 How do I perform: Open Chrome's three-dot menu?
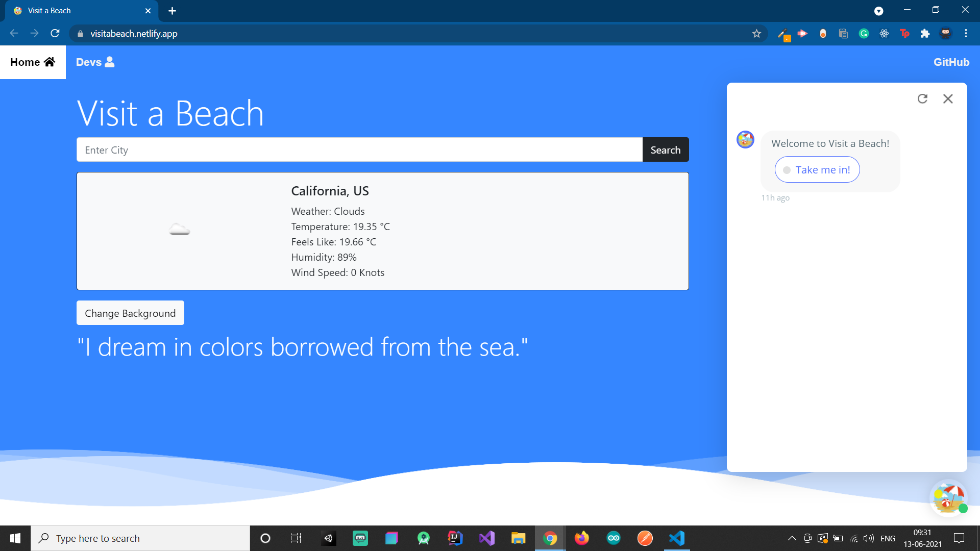pyautogui.click(x=966, y=34)
